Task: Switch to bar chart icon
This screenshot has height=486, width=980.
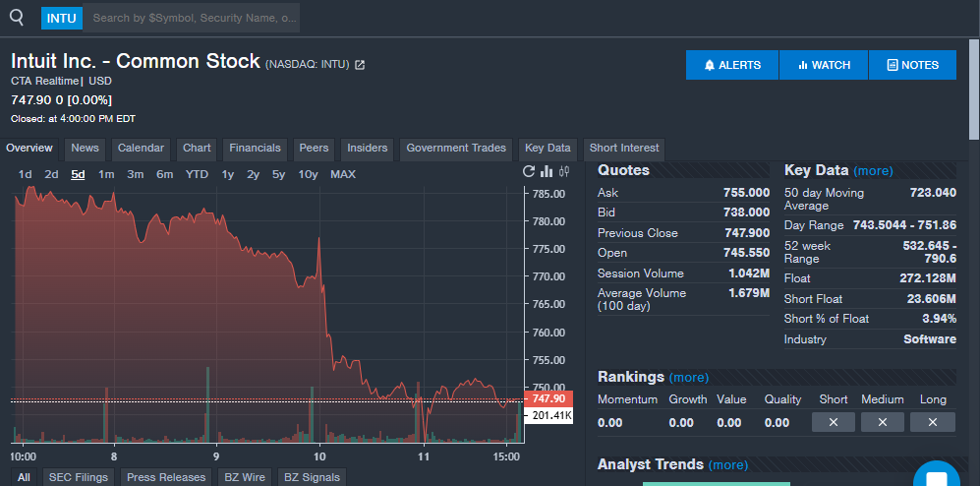Action: pyautogui.click(x=547, y=171)
